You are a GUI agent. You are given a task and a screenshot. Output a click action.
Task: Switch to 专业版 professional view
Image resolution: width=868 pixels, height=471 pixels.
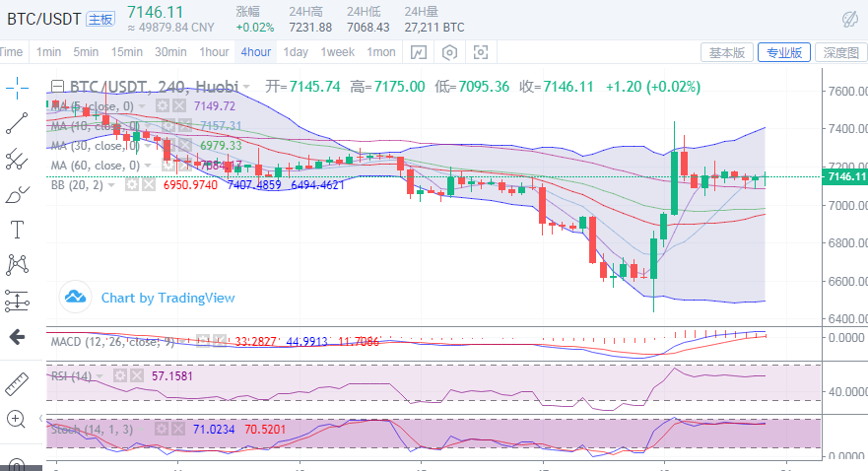[x=784, y=52]
